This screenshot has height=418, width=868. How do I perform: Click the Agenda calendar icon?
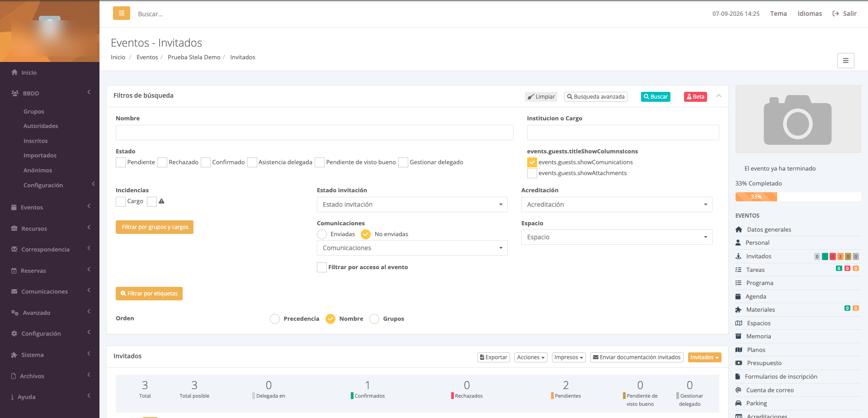[x=738, y=296]
